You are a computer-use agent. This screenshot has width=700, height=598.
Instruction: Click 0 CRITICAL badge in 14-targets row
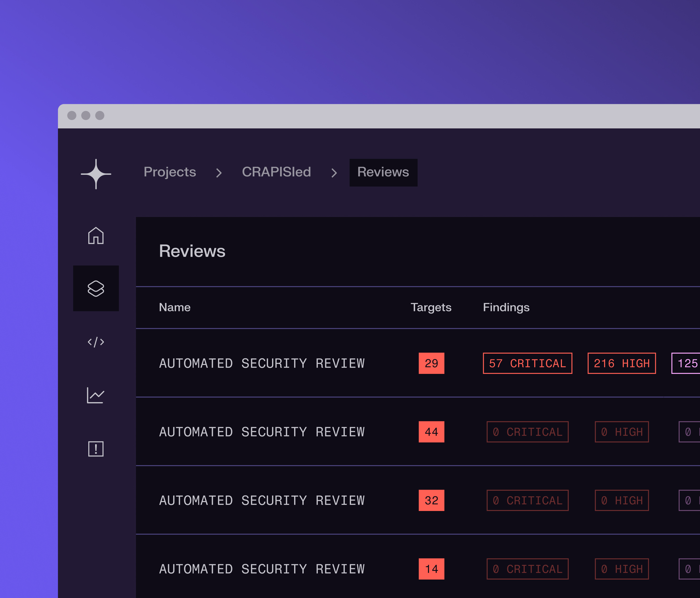[x=527, y=569]
